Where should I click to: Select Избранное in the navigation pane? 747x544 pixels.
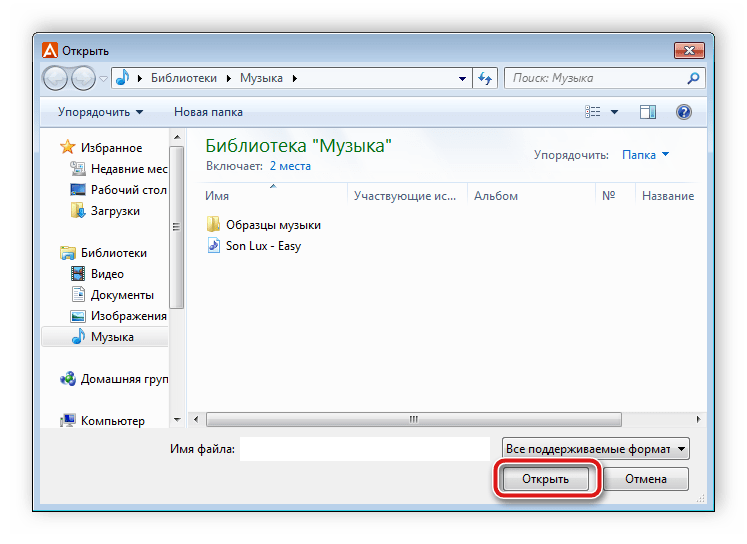pos(111,148)
